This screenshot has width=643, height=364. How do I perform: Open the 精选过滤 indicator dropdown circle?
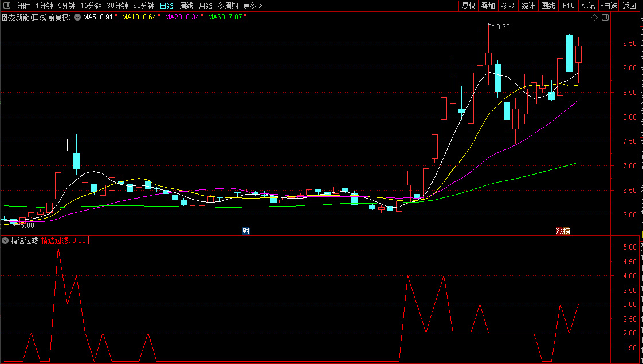5,241
